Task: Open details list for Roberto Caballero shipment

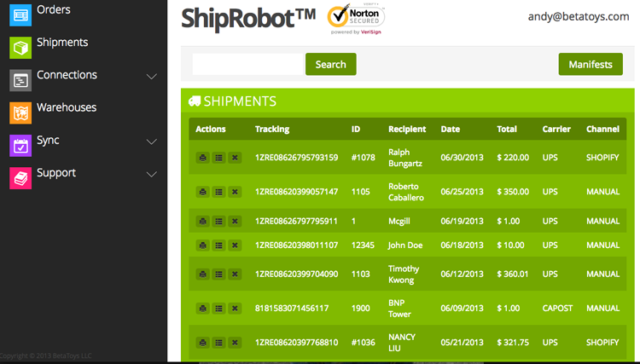Action: click(x=218, y=192)
